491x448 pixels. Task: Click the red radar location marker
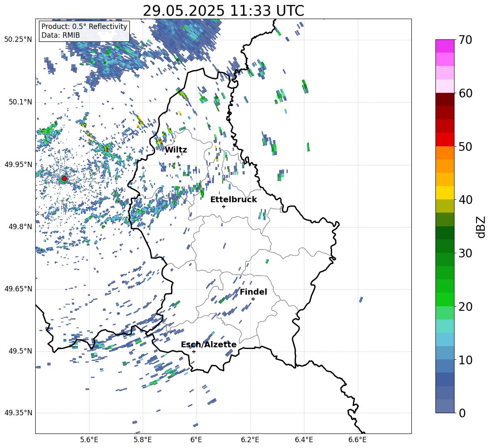(64, 179)
